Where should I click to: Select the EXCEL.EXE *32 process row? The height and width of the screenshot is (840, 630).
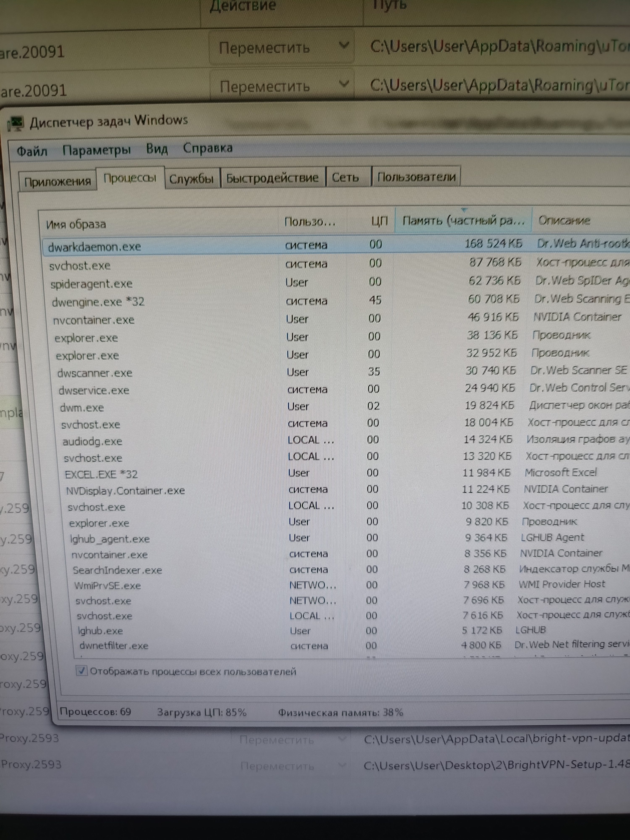click(101, 475)
